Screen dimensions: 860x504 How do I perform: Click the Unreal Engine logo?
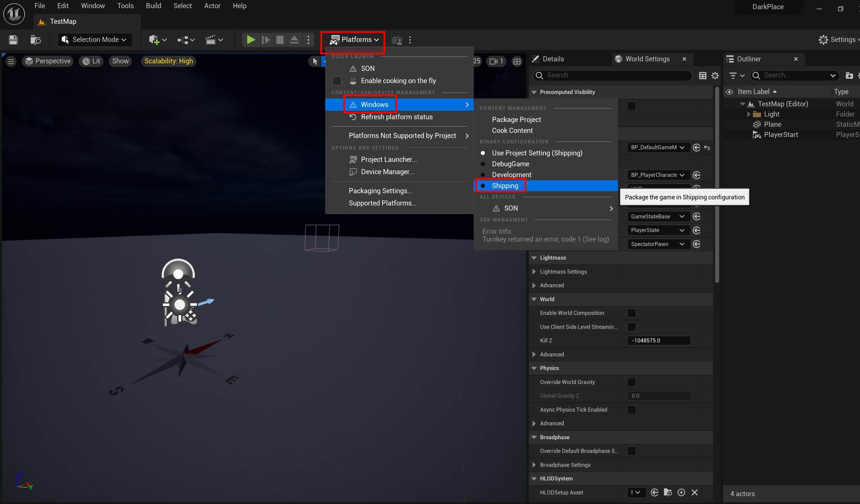[x=14, y=14]
